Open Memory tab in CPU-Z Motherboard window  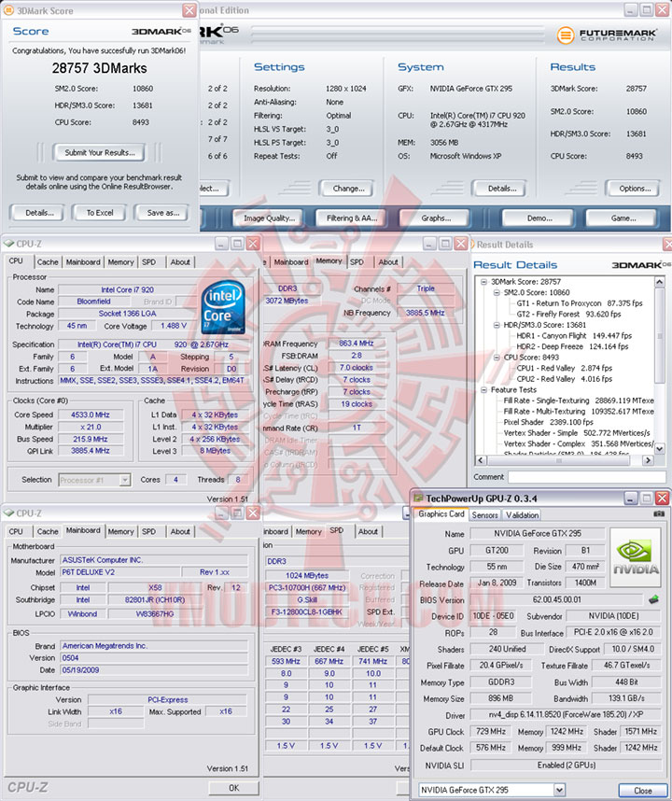(120, 532)
